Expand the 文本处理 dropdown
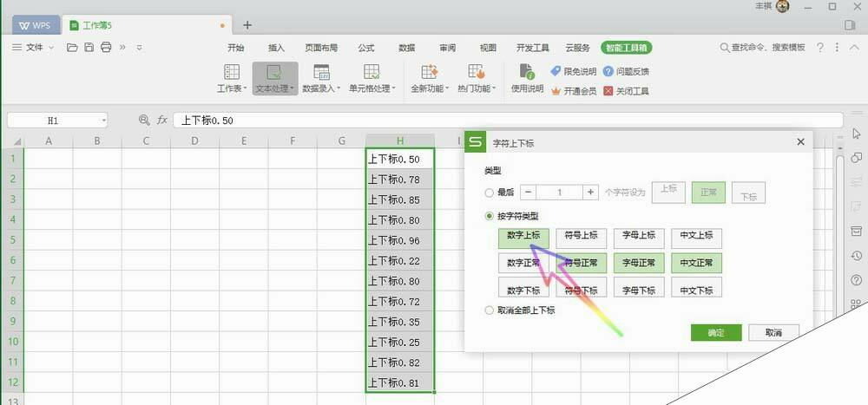Screen dimensions: 868x405 [x=293, y=88]
